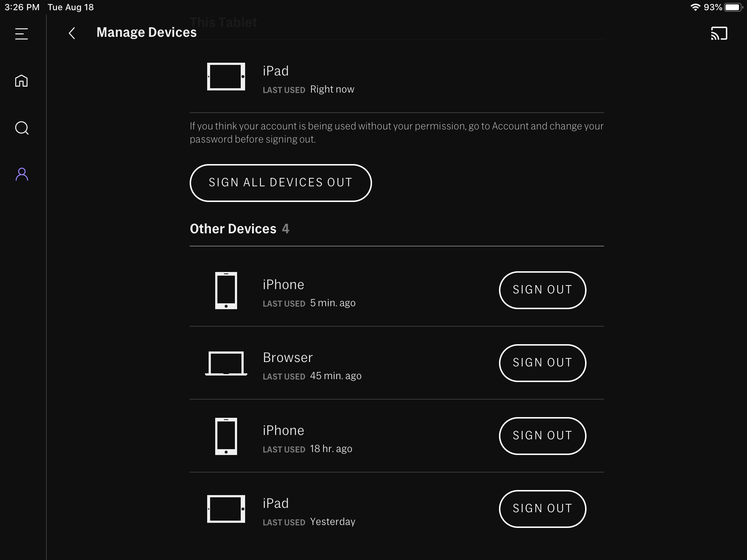747x560 pixels.
Task: Click Sign All Devices Out
Action: [x=280, y=183]
